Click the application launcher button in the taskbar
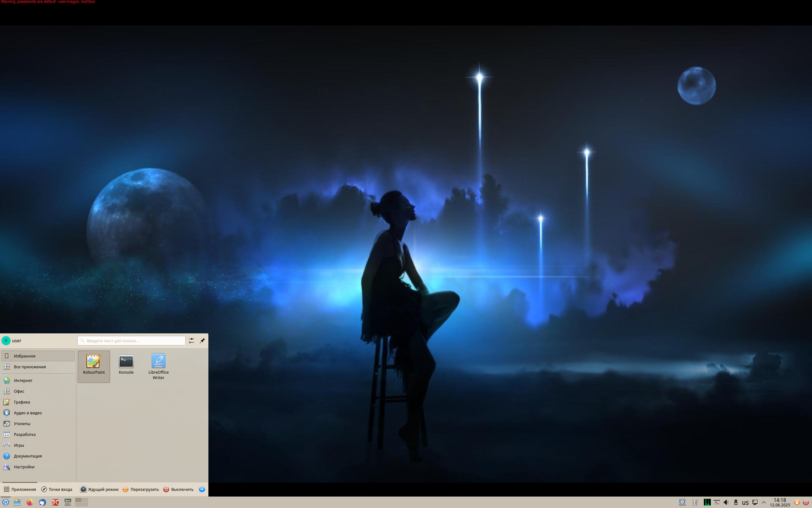 (x=5, y=502)
